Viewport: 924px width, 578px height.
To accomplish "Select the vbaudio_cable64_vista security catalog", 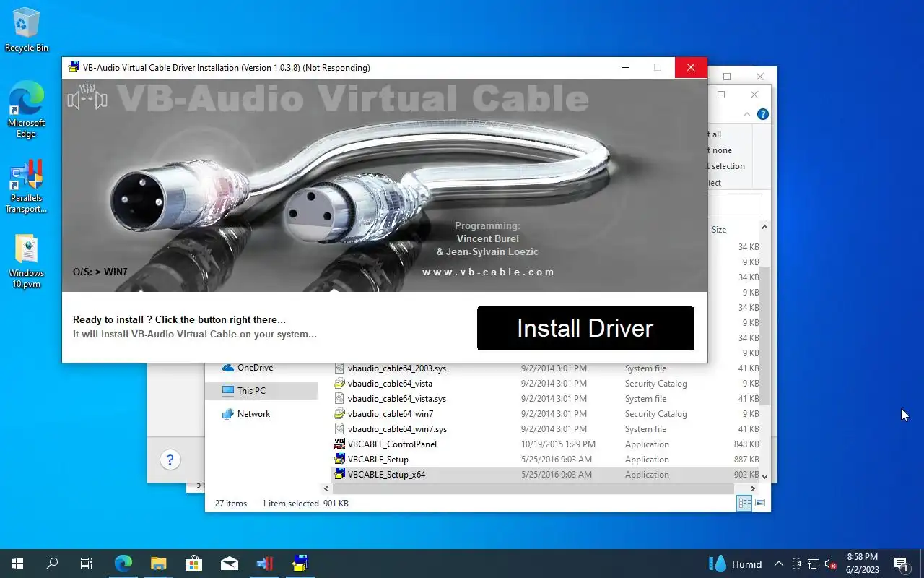I will (390, 384).
